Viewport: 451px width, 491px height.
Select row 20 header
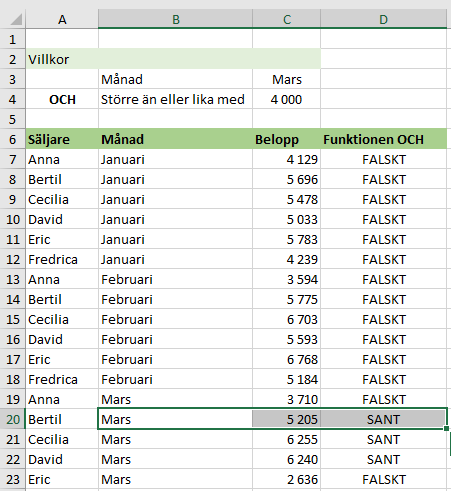13,419
